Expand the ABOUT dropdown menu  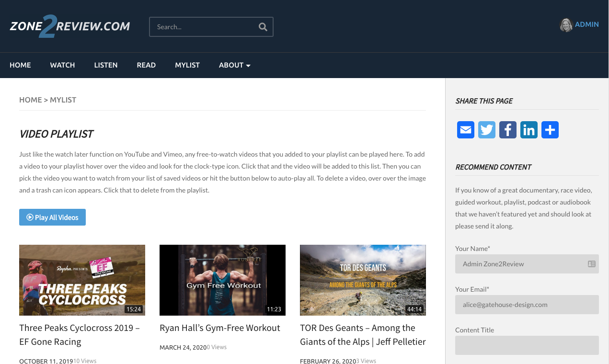[235, 65]
